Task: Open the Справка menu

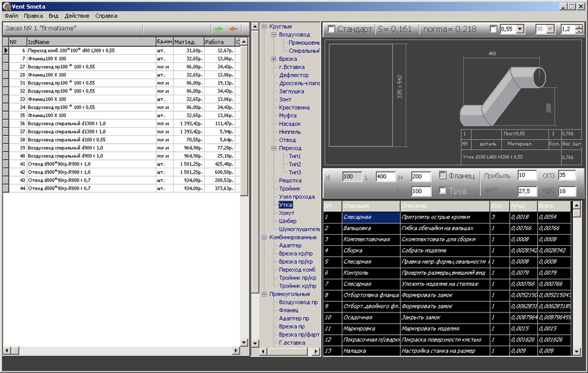Action: click(106, 16)
